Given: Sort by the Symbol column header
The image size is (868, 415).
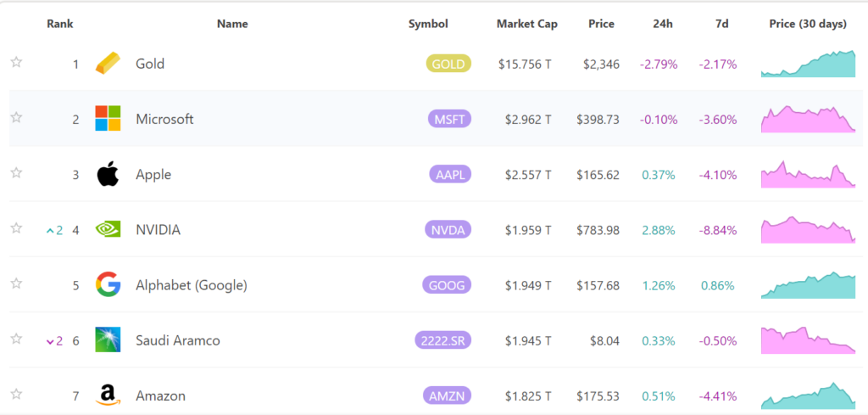Looking at the screenshot, I should (428, 24).
